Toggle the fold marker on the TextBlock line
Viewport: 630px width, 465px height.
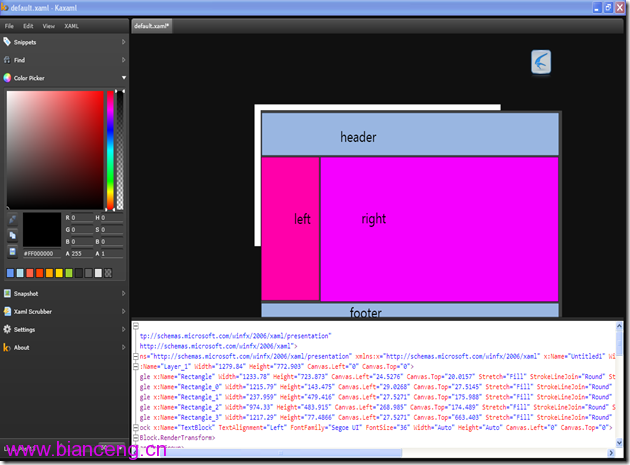(x=136, y=428)
